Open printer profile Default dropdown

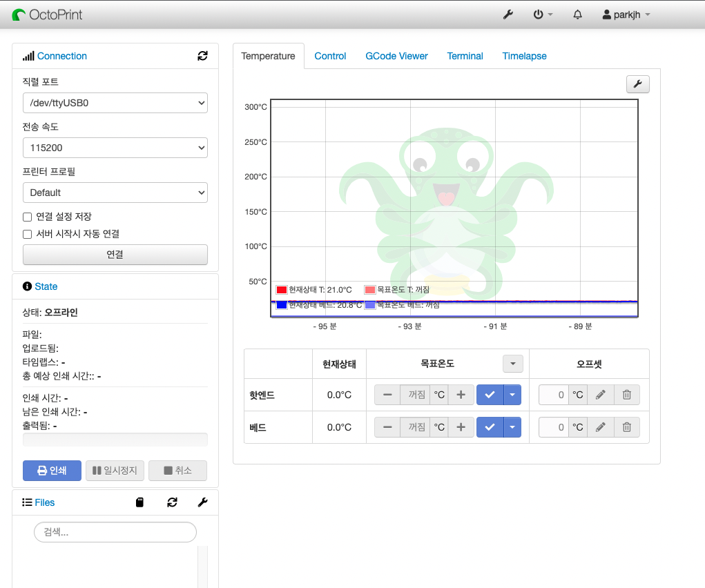(115, 193)
